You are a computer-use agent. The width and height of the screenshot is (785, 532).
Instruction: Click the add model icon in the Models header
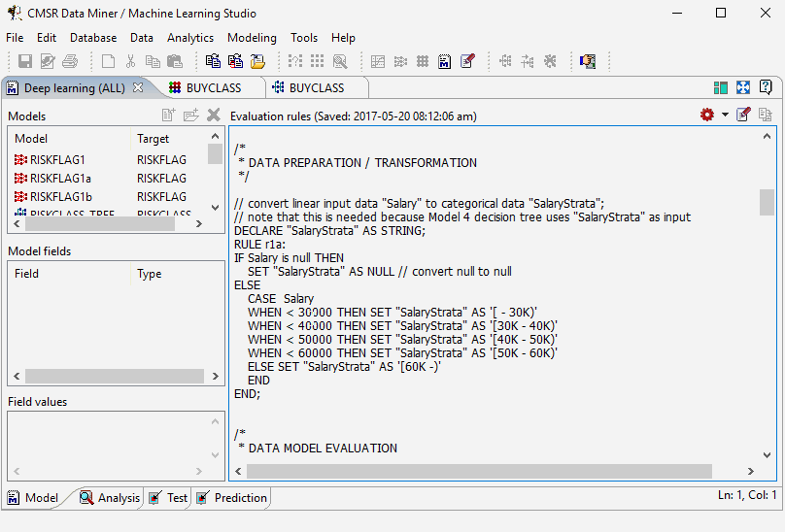(169, 116)
